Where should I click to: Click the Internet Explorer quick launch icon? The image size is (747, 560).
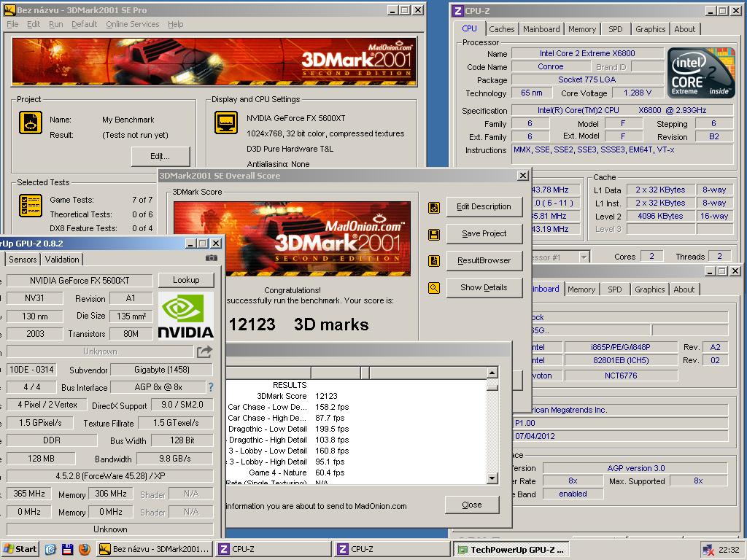tap(50, 549)
